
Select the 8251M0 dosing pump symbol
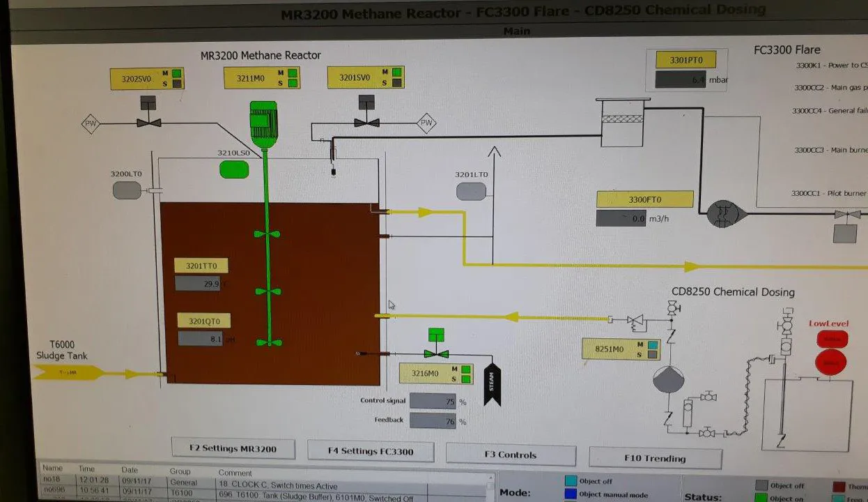(x=667, y=380)
